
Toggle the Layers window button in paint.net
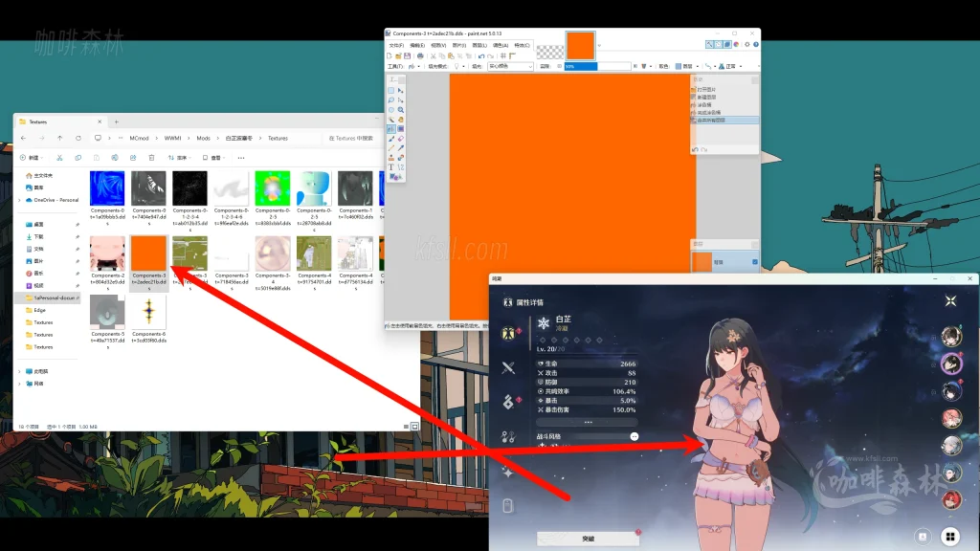tap(727, 44)
